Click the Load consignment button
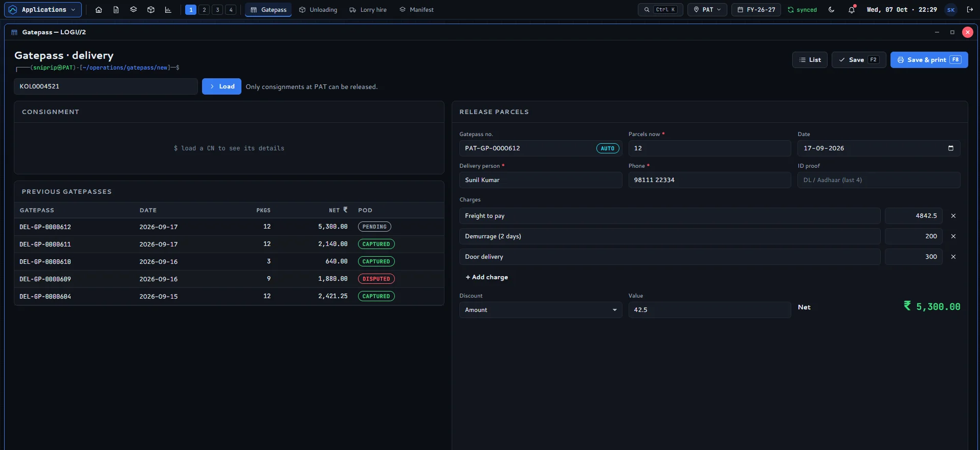Screen dimensions: 980x450 [x=221, y=86]
